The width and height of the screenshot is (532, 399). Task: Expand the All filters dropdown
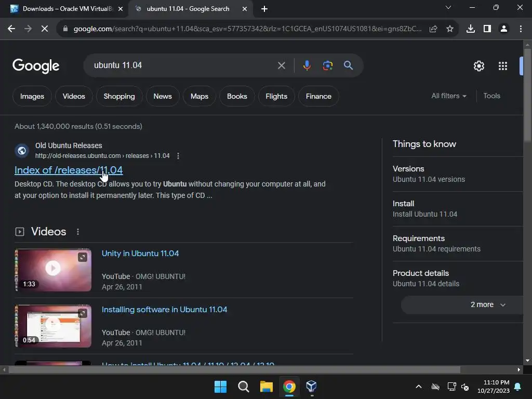[x=448, y=96]
